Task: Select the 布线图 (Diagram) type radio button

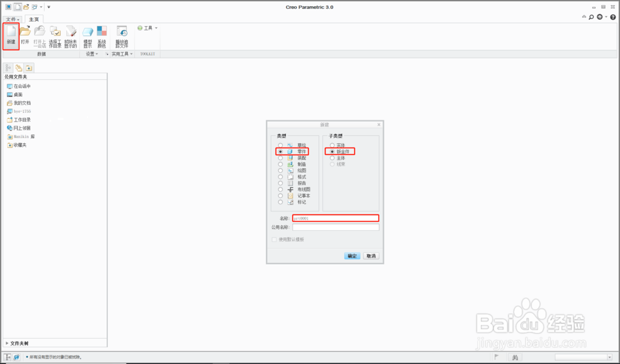Action: 280,190
